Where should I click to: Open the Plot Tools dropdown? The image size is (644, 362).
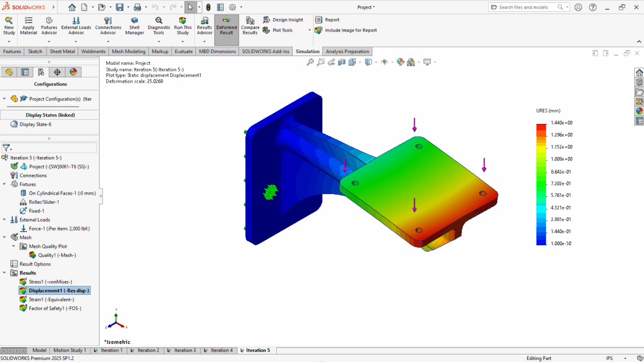pos(282,31)
